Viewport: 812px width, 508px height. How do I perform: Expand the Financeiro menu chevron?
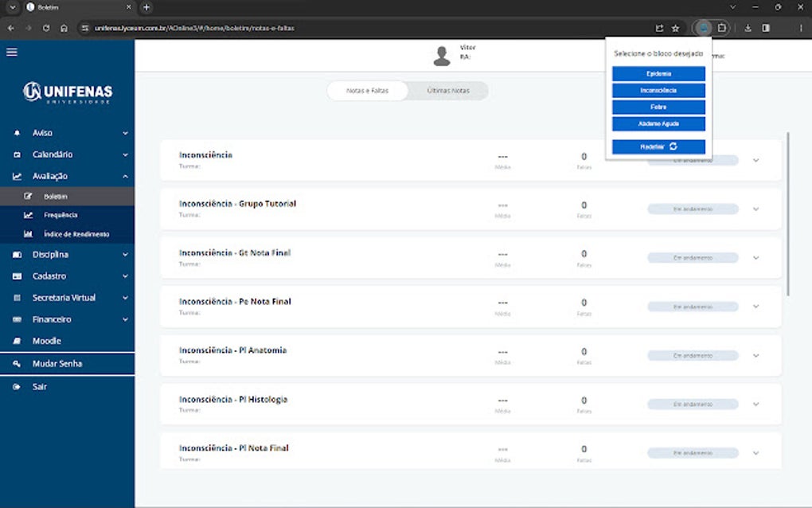click(x=125, y=319)
